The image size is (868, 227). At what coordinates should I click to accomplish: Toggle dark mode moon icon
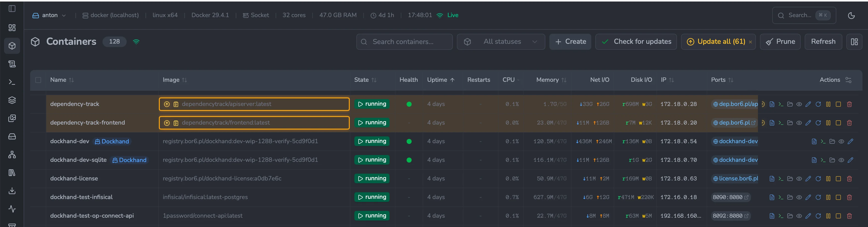[x=851, y=16]
